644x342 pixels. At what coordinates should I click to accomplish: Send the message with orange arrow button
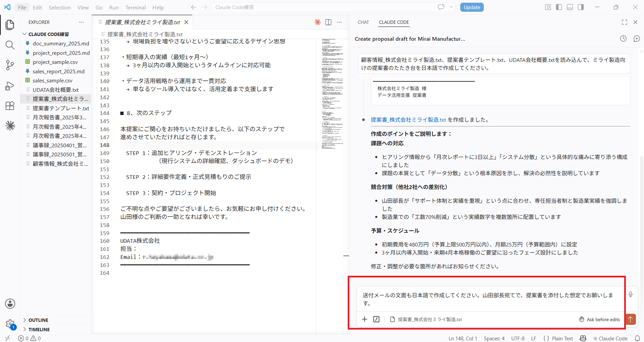[x=631, y=319]
